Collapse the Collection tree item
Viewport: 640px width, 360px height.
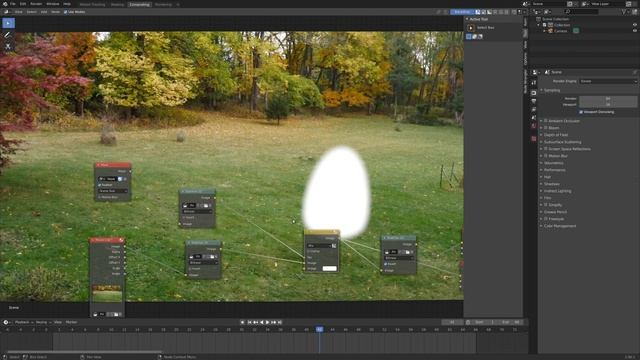click(539, 25)
